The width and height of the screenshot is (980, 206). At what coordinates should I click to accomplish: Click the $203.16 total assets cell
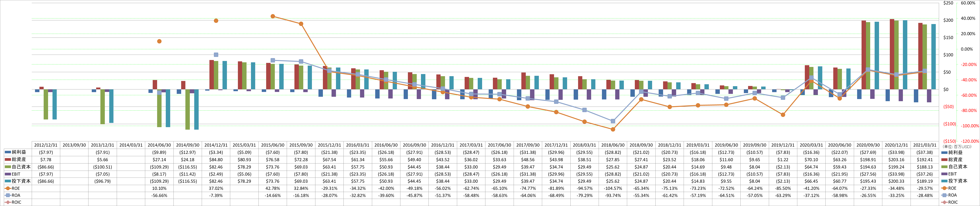click(896, 159)
